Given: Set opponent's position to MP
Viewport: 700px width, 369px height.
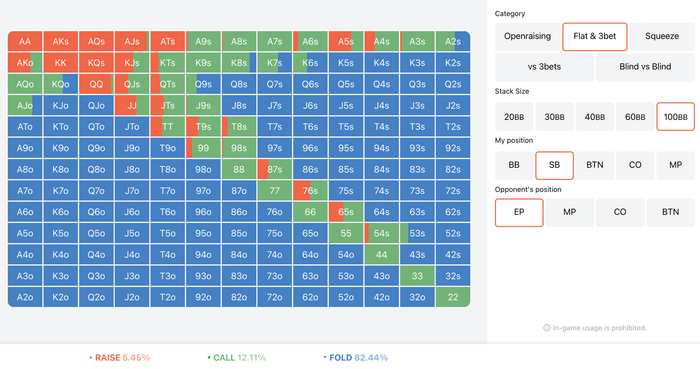Looking at the screenshot, I should 569,212.
